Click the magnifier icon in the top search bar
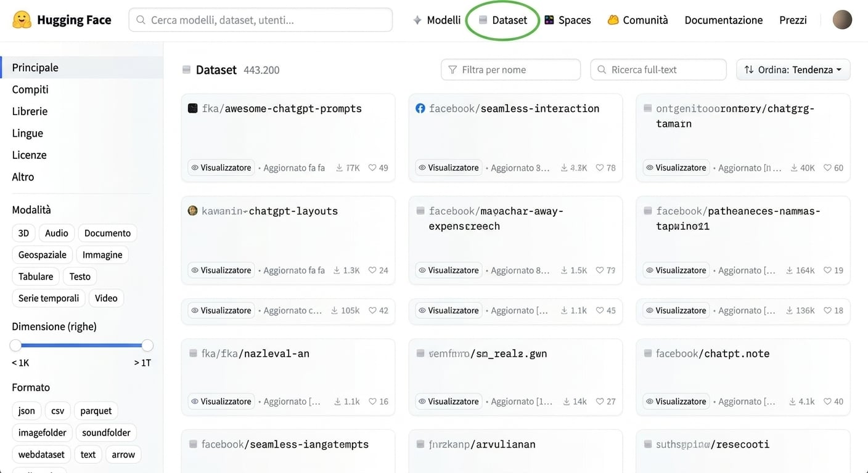This screenshot has width=868, height=473. click(x=141, y=20)
